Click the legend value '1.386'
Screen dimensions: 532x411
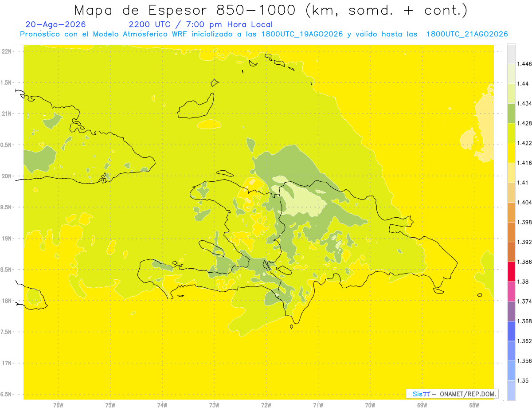click(524, 262)
